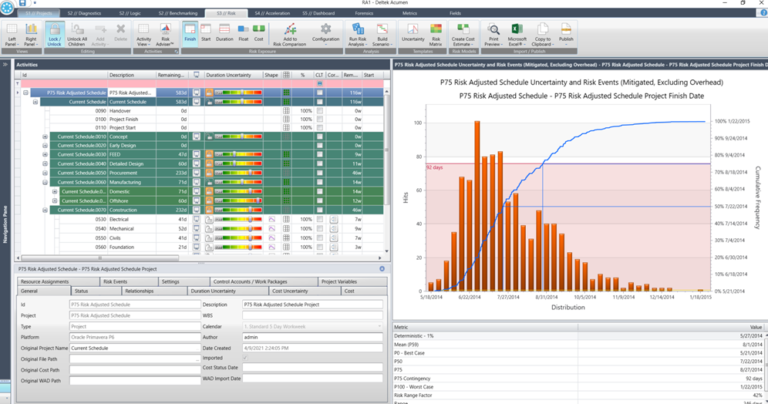Open the Left Panel view option
Image resolution: width=768 pixels, height=404 pixels.
point(12,34)
